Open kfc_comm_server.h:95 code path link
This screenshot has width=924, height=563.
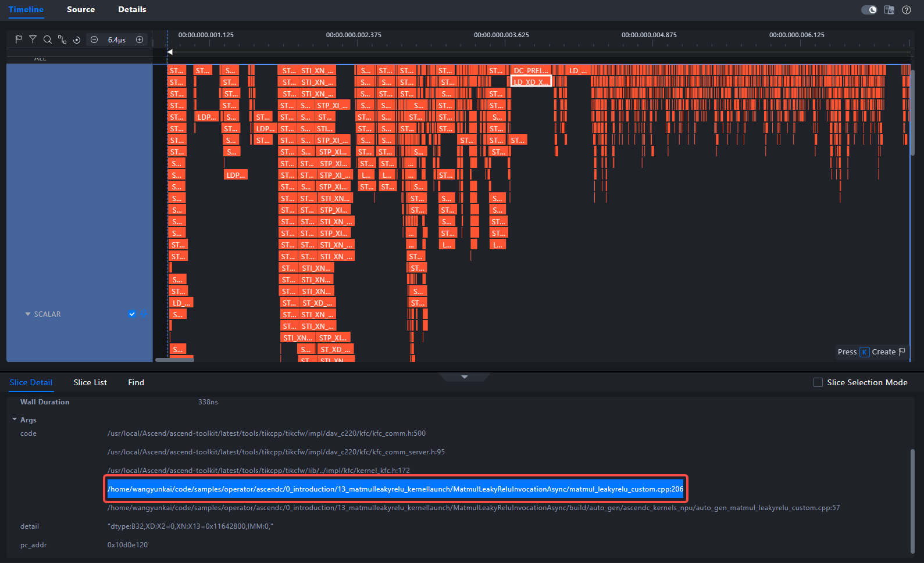coord(276,452)
